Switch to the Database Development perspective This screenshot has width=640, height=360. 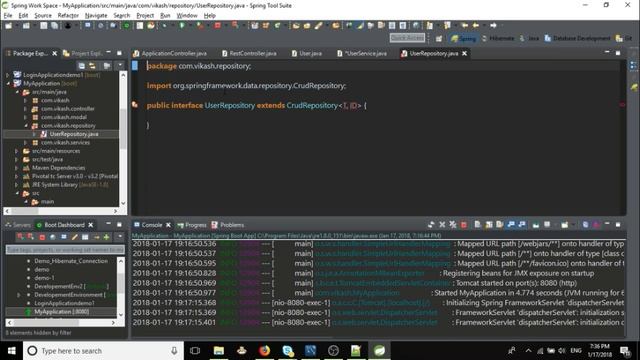click(577, 38)
